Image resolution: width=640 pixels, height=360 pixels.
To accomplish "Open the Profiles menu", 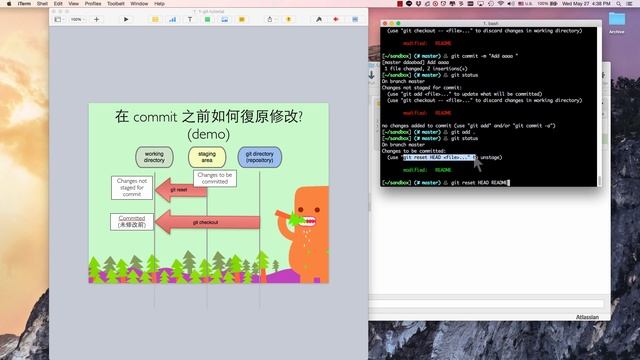I will tap(93, 4).
